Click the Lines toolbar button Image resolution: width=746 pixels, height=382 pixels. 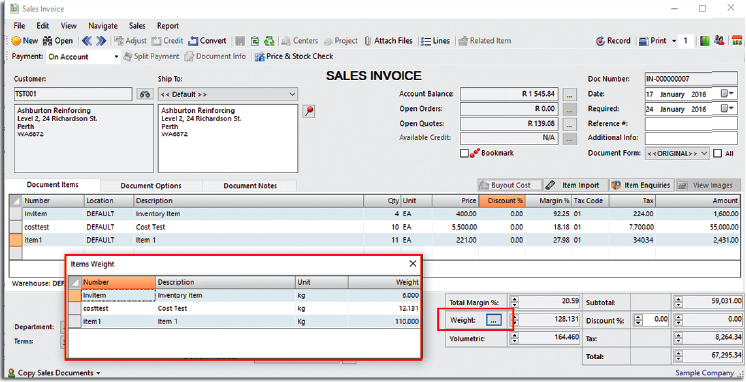point(435,41)
